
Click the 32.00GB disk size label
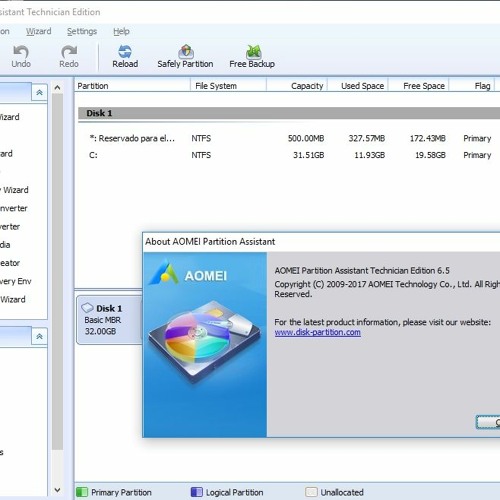[x=100, y=331]
